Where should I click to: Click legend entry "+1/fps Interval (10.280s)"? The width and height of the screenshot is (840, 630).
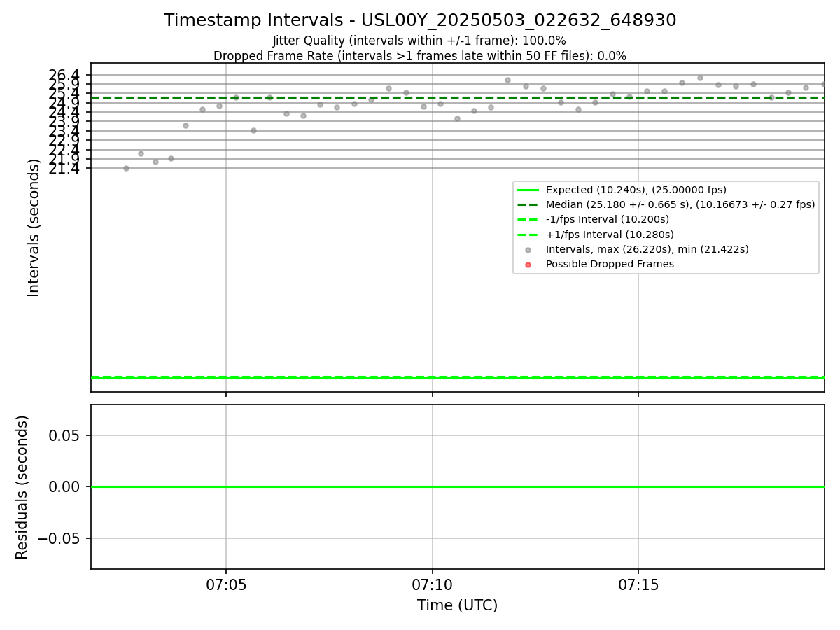pyautogui.click(x=610, y=234)
